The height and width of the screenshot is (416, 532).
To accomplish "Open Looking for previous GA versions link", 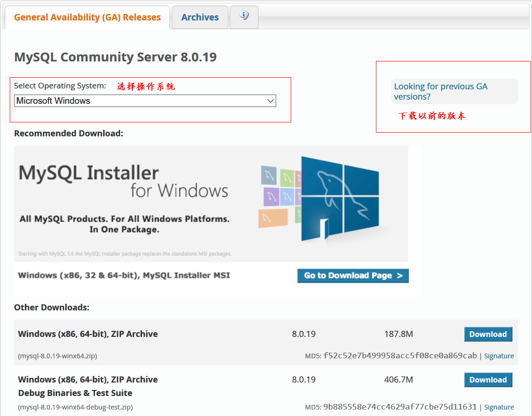I will tap(440, 91).
